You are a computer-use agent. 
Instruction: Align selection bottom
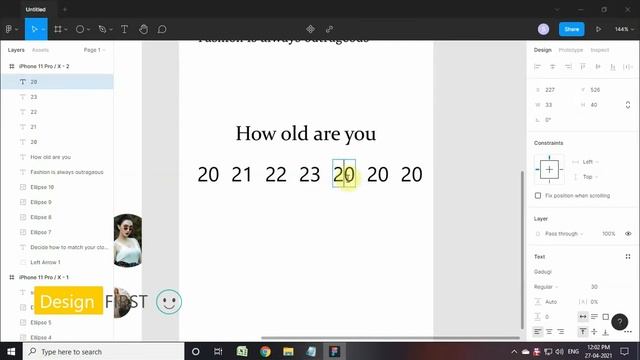click(613, 67)
